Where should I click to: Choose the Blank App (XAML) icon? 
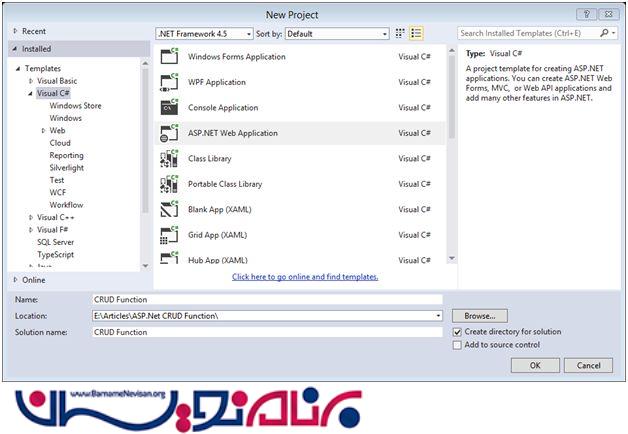coord(169,209)
